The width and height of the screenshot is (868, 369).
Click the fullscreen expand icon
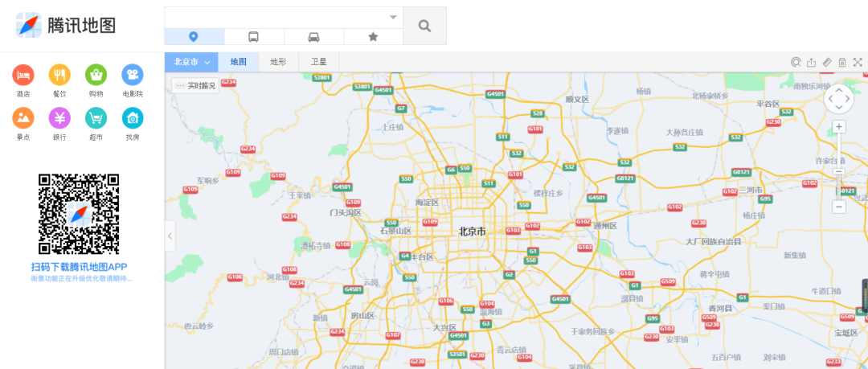pyautogui.click(x=858, y=62)
